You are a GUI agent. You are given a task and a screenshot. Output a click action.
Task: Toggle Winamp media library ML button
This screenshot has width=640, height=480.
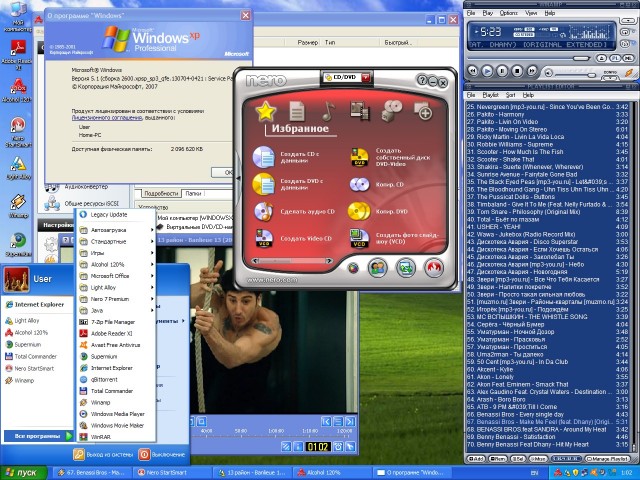pyautogui.click(x=629, y=58)
